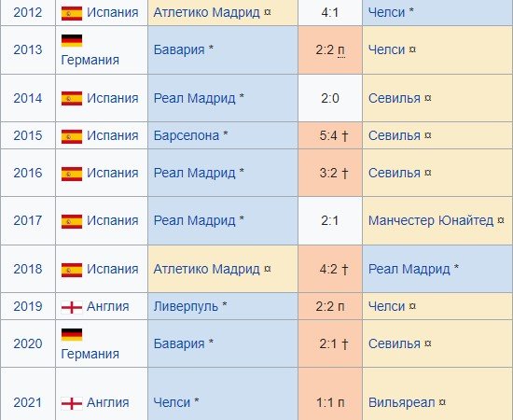513x420 pixels.
Task: Open the Атлетико Мадрид link in the 2018 row
Action: pyautogui.click(x=206, y=269)
